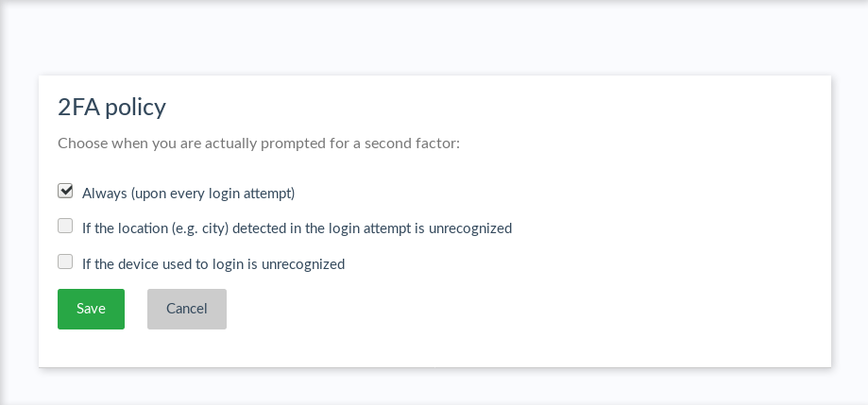
Task: Click the location detected option label text
Action: pos(297,228)
